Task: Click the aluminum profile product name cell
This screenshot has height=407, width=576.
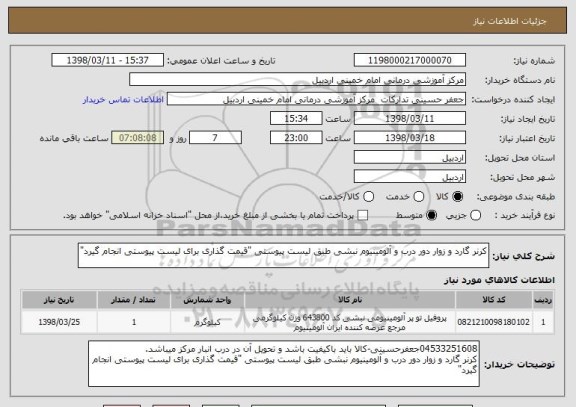Action: (350, 322)
